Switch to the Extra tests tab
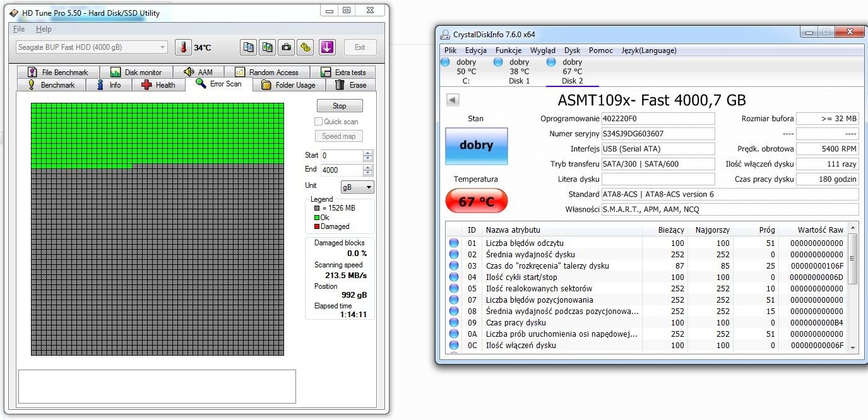Viewport: 868px width, 420px height. (343, 72)
